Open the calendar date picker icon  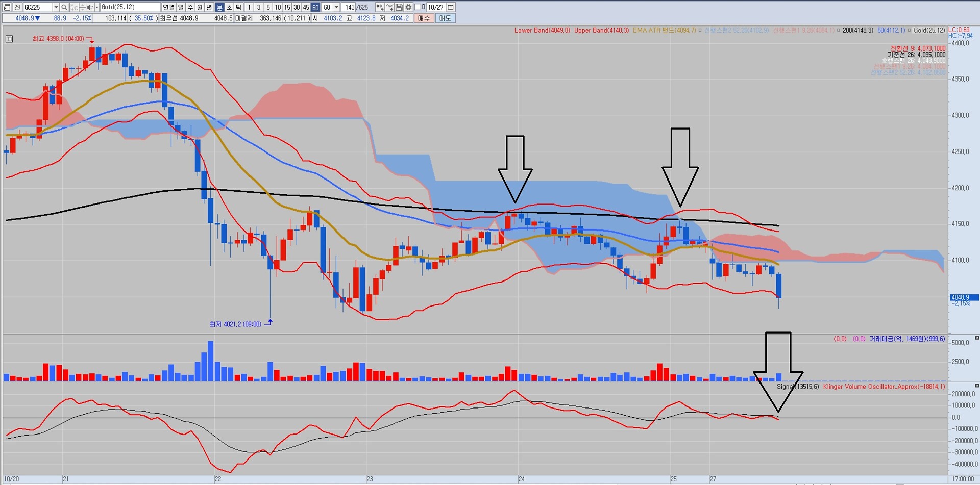(x=451, y=7)
